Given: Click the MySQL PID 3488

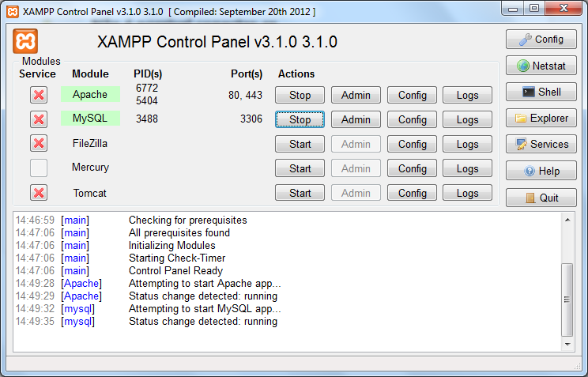Looking at the screenshot, I should coord(147,119).
